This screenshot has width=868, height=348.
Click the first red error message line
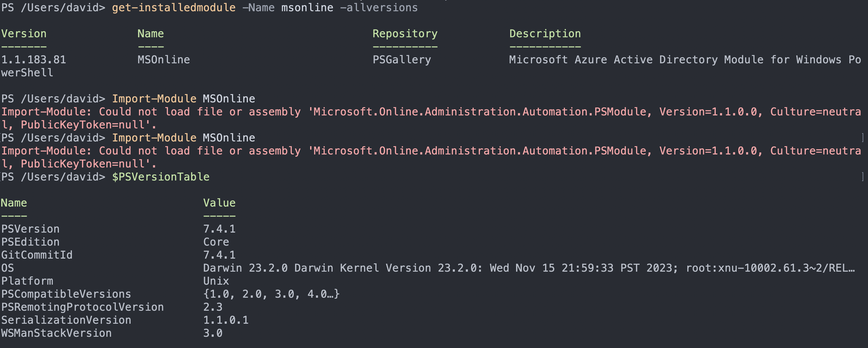(431, 112)
